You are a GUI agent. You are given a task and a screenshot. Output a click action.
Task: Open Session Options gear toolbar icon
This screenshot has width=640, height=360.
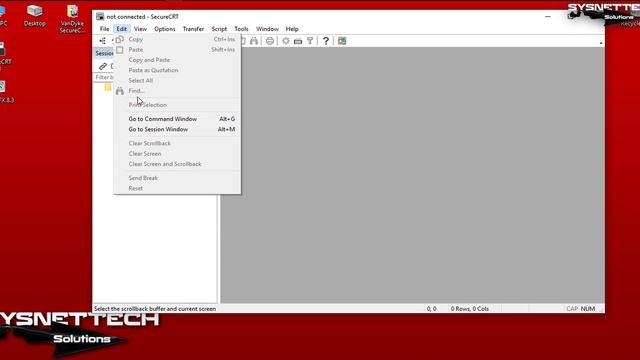(286, 41)
